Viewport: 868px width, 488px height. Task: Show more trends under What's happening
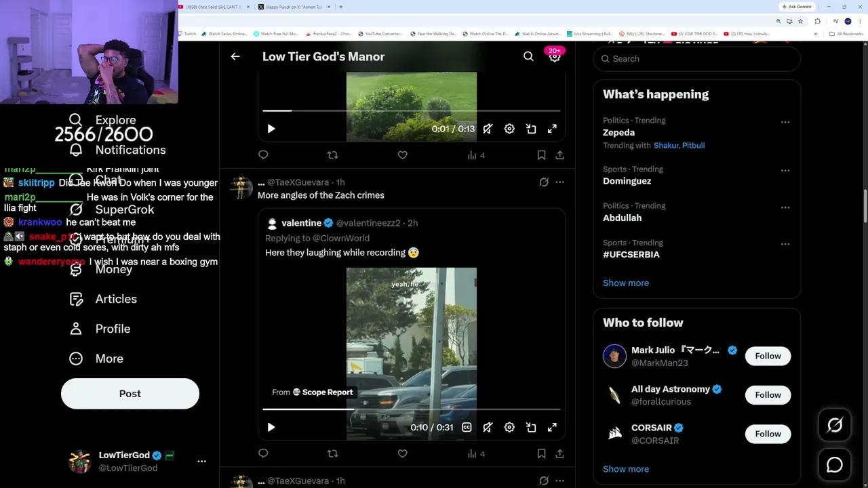point(626,283)
